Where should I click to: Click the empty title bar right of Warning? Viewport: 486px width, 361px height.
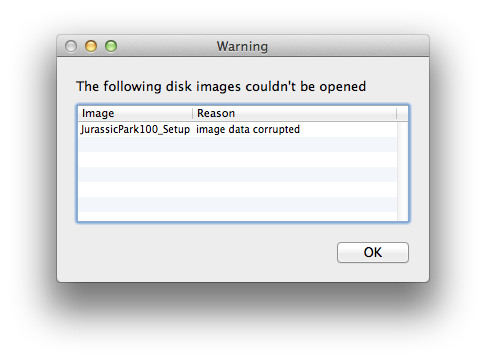click(347, 46)
